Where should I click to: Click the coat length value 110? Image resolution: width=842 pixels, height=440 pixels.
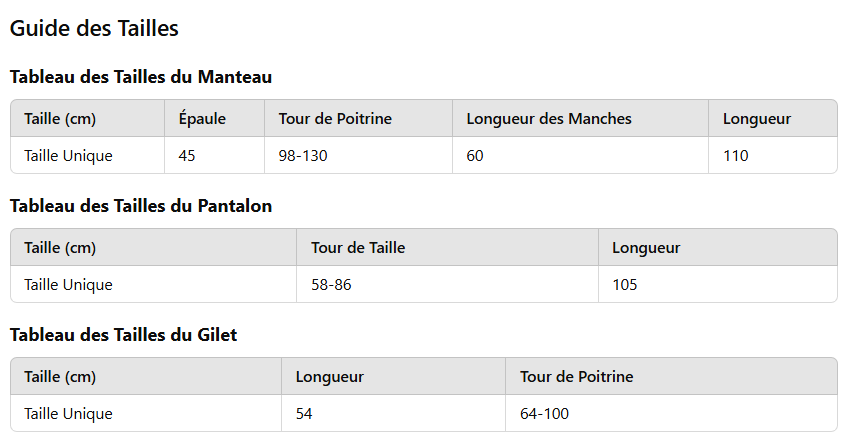tap(773, 155)
